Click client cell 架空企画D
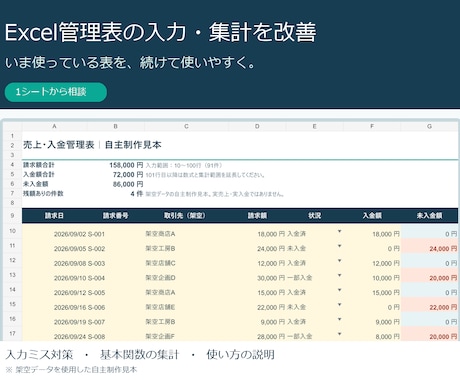 click(160, 278)
